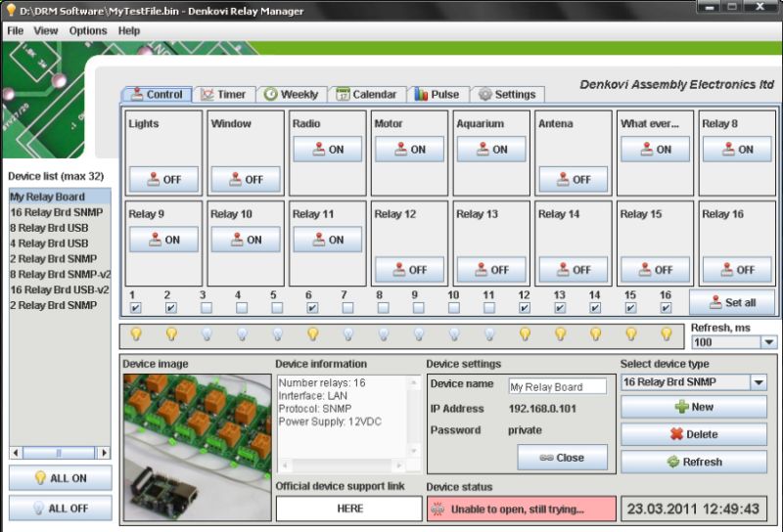The width and height of the screenshot is (783, 532).
Task: Open Select device type dropdown
Action: 759,382
